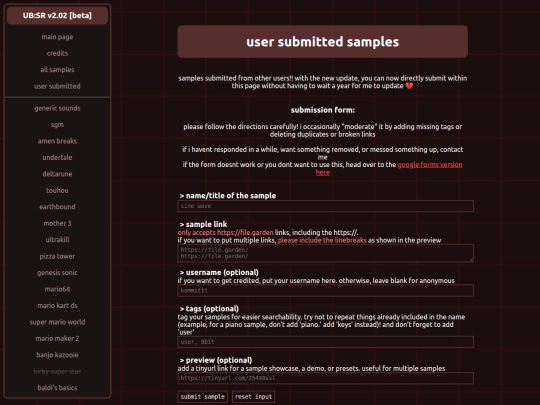Screen dimensions: 540x405
Task: Open the pizza tower samples category
Action: point(57,256)
